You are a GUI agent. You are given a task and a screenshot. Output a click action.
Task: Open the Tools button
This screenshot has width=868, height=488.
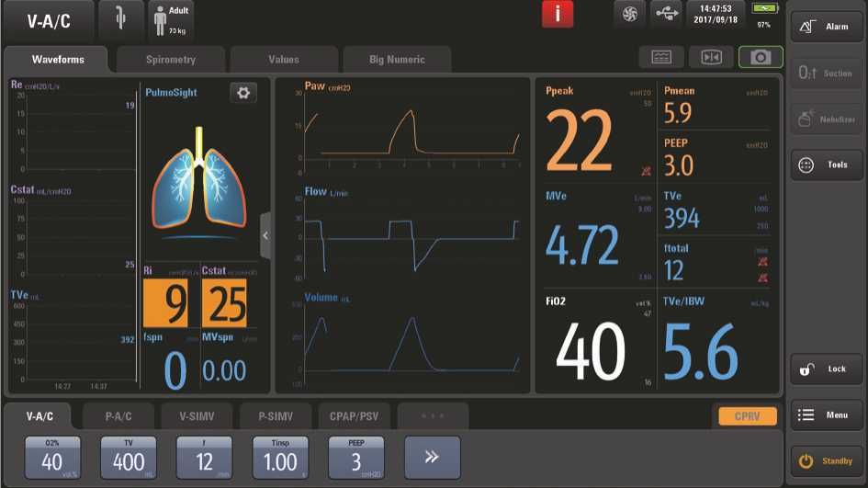coord(826,165)
